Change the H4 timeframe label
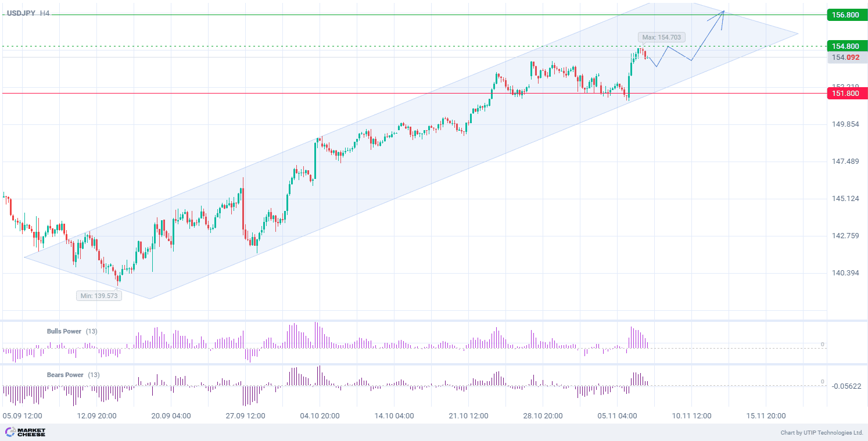This screenshot has height=441, width=868. pos(45,13)
